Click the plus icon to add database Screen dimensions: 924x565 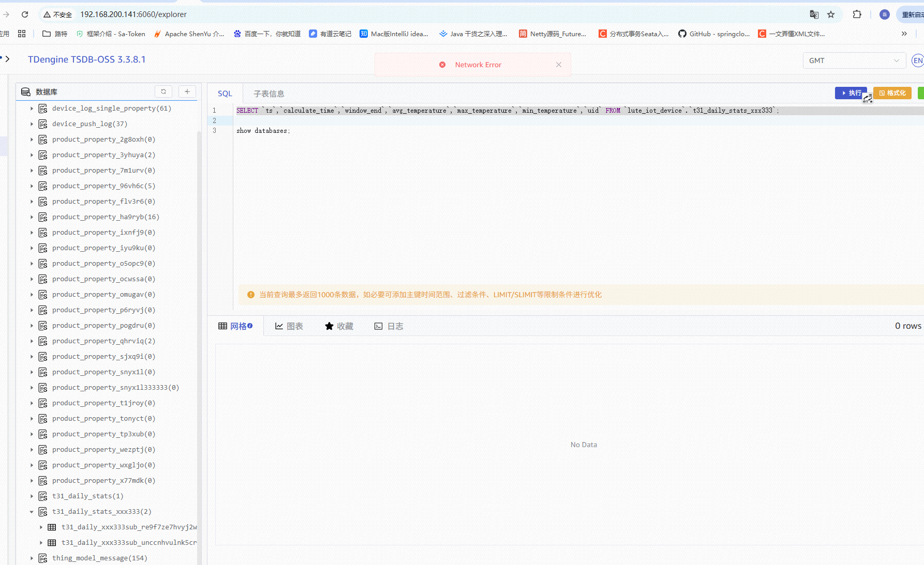(187, 91)
